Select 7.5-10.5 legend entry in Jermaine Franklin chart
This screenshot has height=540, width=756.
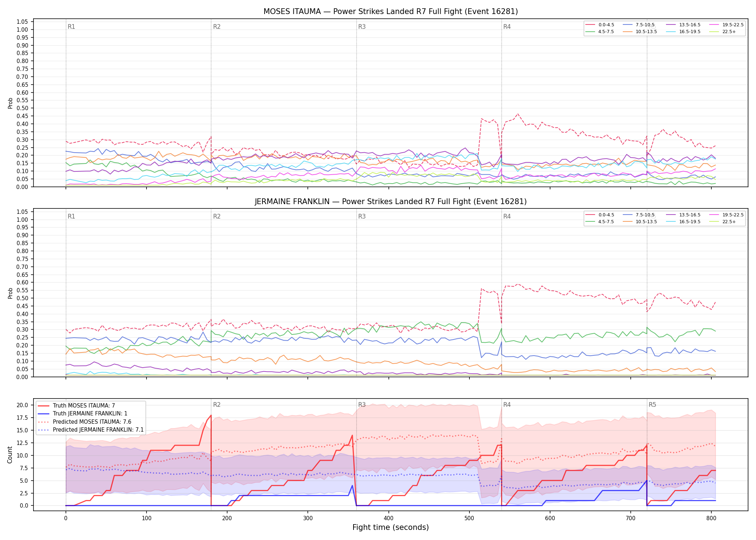[639, 215]
